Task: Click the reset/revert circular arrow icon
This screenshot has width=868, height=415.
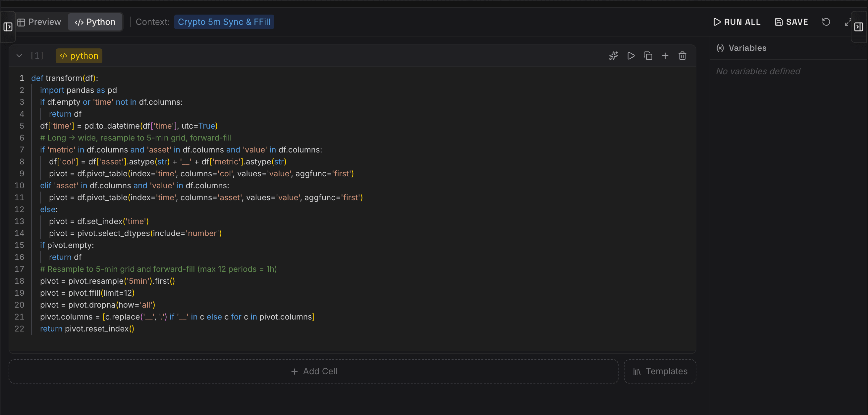Action: coord(826,22)
